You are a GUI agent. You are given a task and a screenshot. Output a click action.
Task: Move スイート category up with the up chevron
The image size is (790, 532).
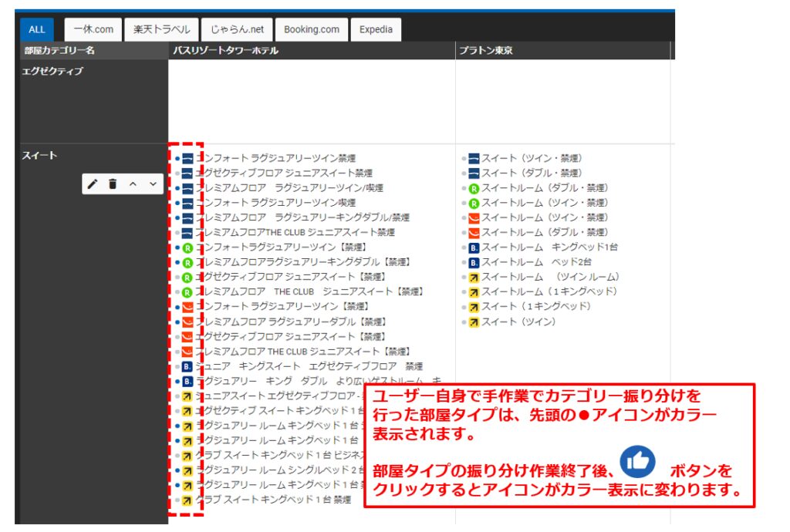[133, 184]
